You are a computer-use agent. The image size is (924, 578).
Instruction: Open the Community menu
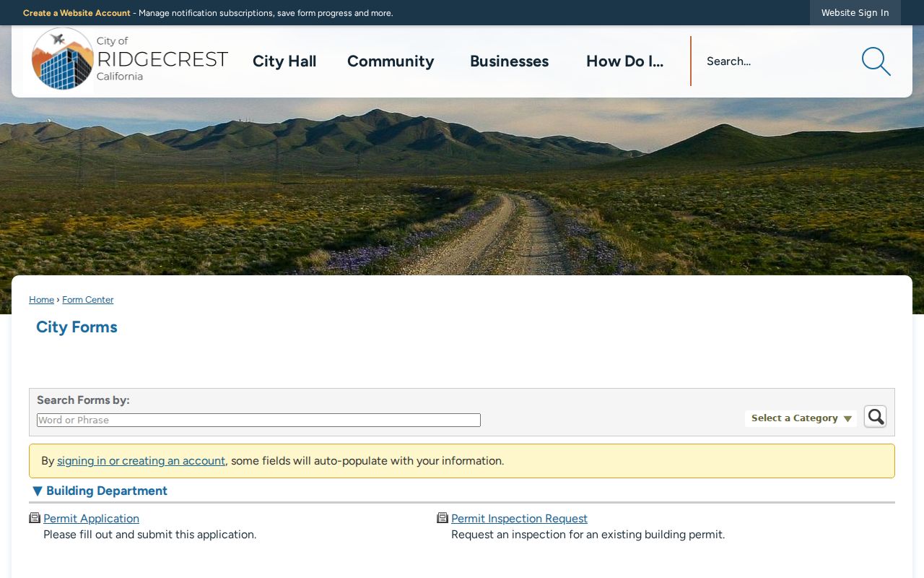pyautogui.click(x=391, y=61)
